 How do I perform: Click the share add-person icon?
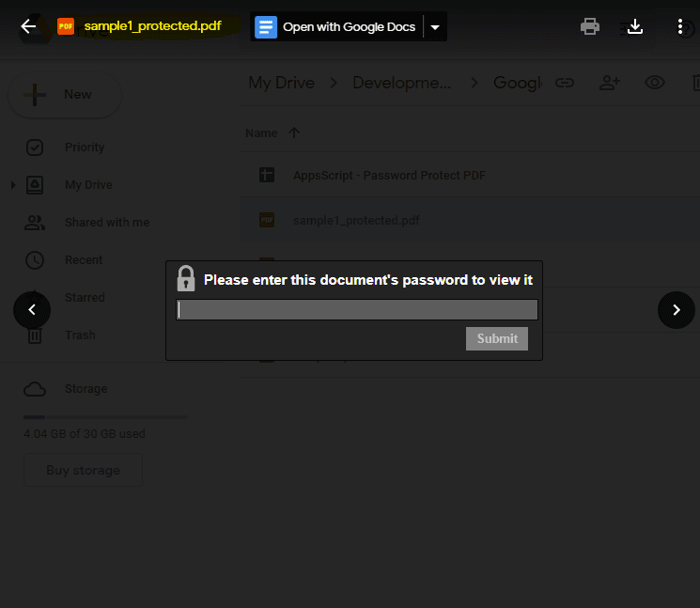tap(610, 83)
